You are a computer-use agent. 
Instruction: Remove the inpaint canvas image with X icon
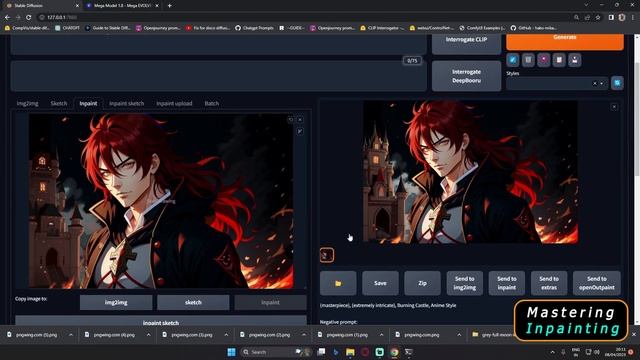click(x=300, y=120)
